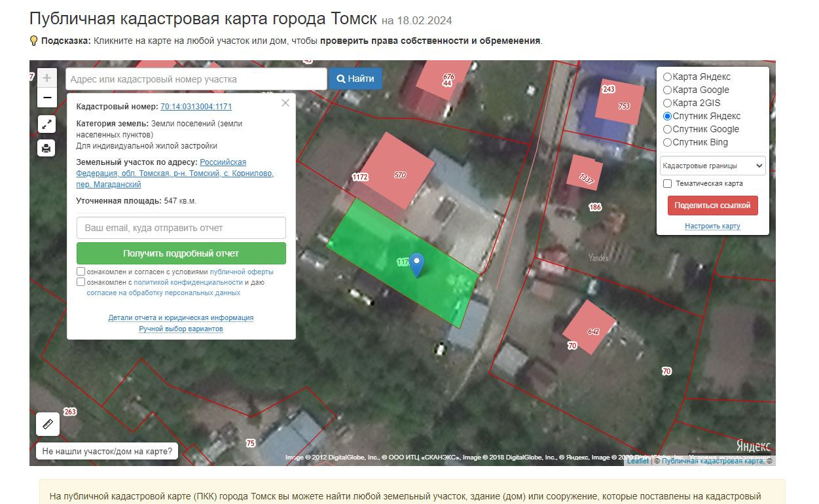819x504 pixels.
Task: Click the blue location marker pin
Action: point(416,265)
